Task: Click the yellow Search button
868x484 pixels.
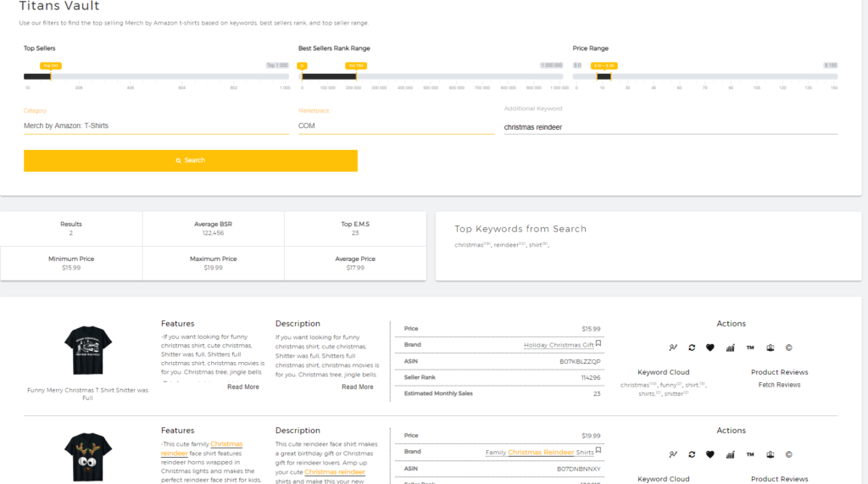Action: click(191, 160)
